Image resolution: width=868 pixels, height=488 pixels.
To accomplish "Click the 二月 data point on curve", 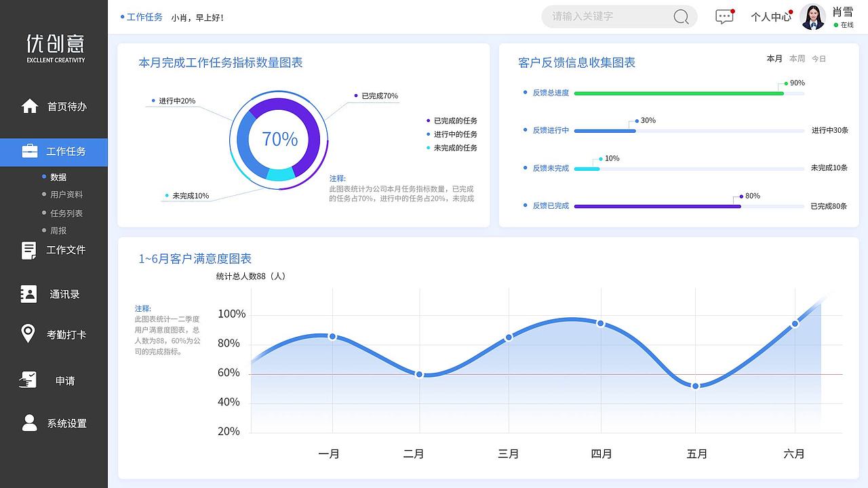I will tap(420, 374).
